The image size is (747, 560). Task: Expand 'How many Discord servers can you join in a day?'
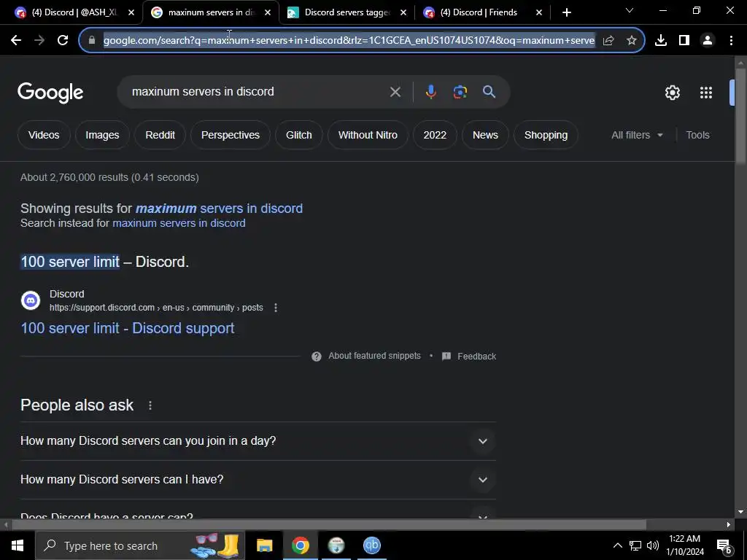click(x=258, y=441)
